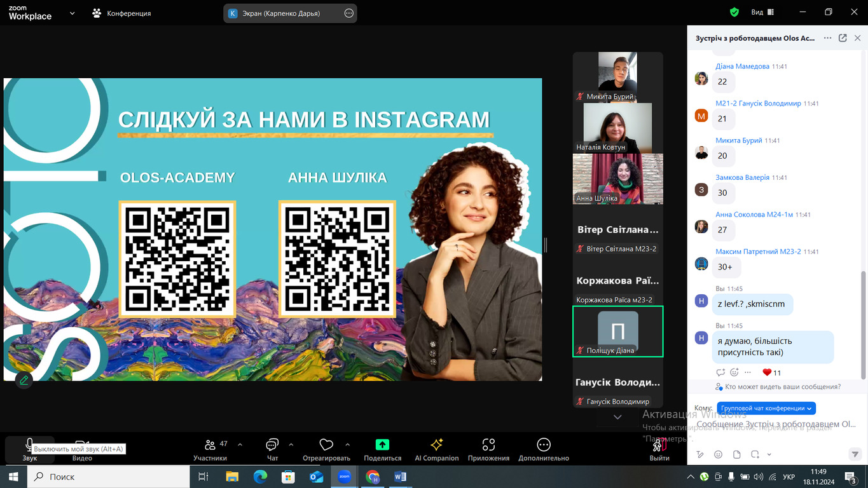This screenshot has height=488, width=868.
Task: Click the sender name Максим Патретний М23-2
Action: point(758,252)
